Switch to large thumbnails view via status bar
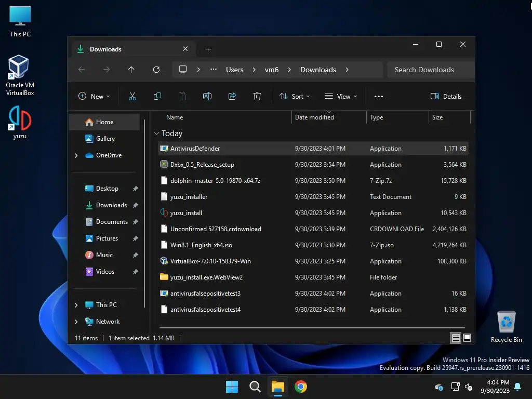The width and height of the screenshot is (532, 399). point(467,338)
